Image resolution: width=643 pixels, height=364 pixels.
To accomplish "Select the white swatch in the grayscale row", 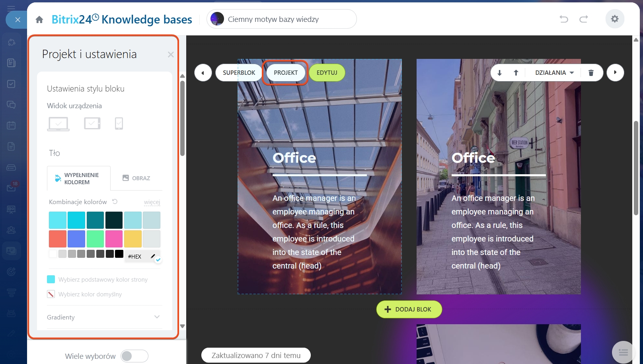I will (53, 254).
